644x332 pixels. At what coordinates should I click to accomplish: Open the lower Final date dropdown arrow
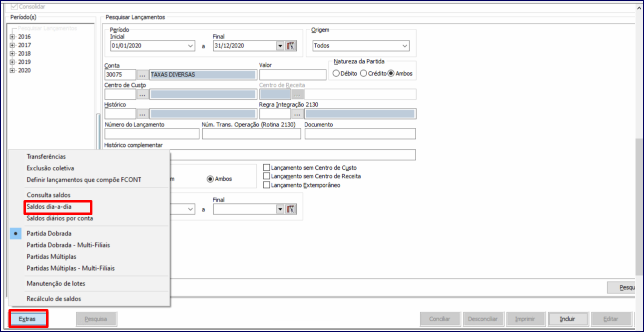tap(280, 209)
